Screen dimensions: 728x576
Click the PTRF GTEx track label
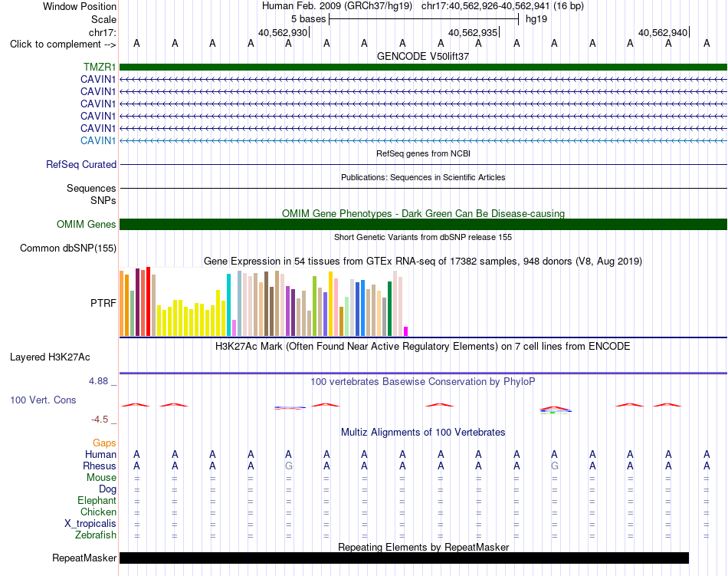click(x=103, y=303)
